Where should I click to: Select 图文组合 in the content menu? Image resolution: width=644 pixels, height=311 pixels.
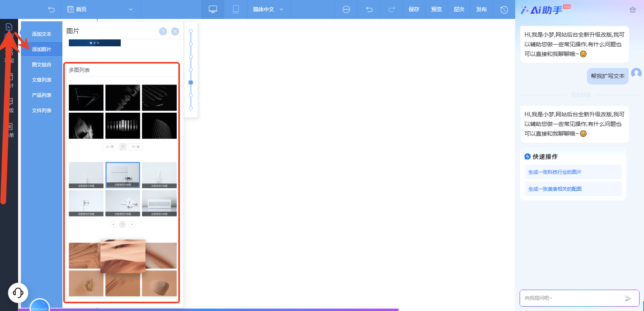(x=42, y=65)
